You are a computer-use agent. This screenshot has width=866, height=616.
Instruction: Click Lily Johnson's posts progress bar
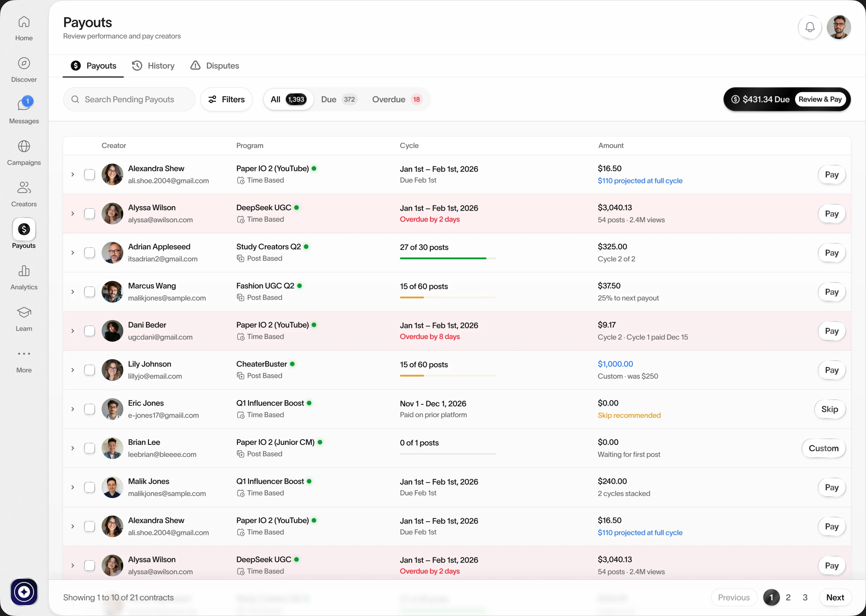(448, 375)
